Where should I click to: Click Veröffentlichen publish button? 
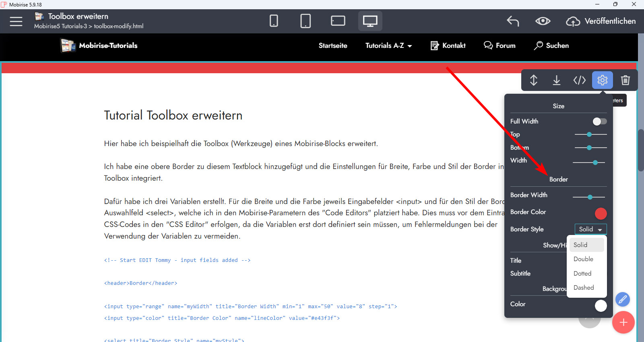point(601,21)
